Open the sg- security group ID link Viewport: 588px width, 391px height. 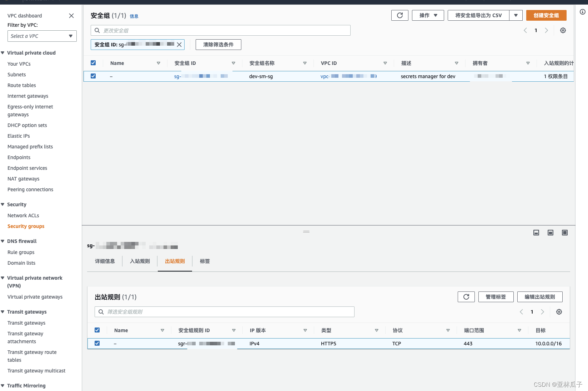click(201, 76)
